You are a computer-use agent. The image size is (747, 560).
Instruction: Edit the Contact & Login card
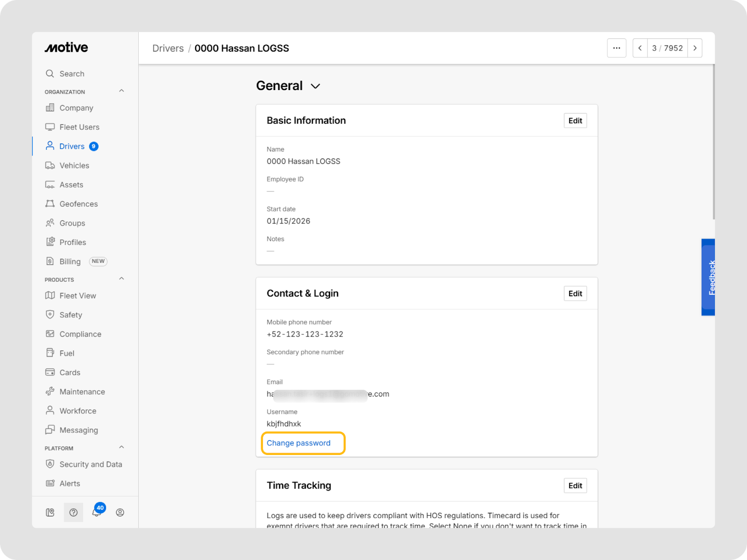(x=575, y=294)
